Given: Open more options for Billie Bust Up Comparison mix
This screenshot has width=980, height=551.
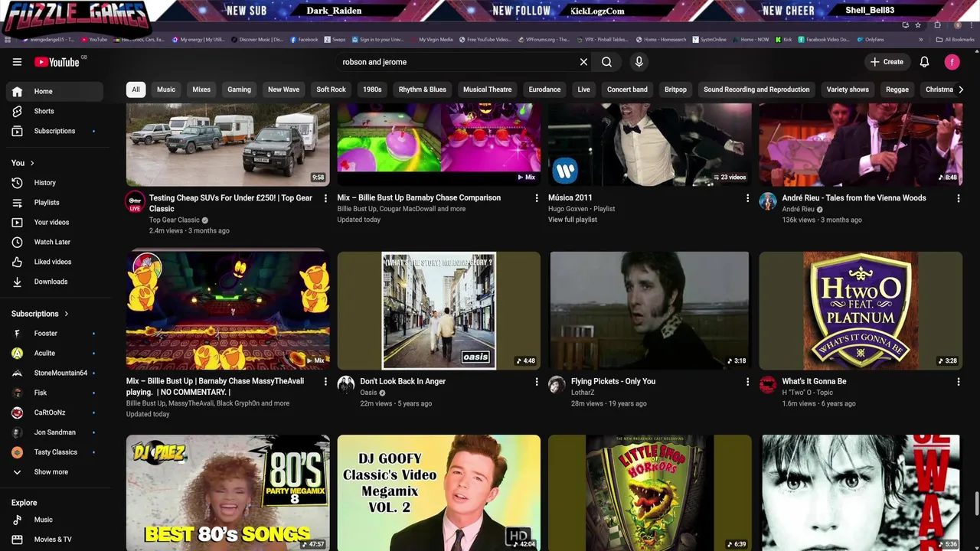Looking at the screenshot, I should point(537,198).
